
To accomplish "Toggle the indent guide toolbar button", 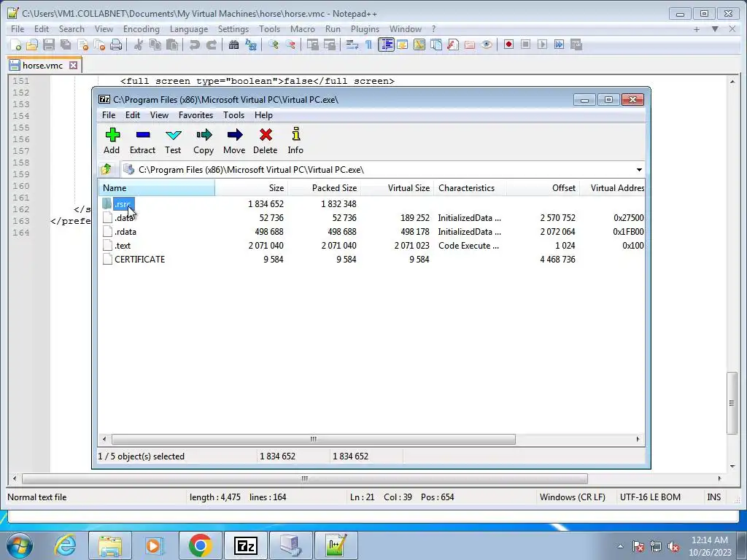I will point(387,44).
